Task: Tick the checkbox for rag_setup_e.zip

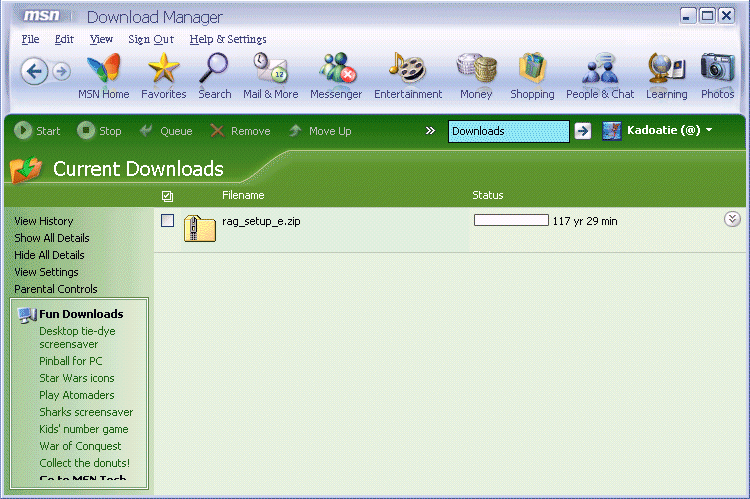Action: 167,221
